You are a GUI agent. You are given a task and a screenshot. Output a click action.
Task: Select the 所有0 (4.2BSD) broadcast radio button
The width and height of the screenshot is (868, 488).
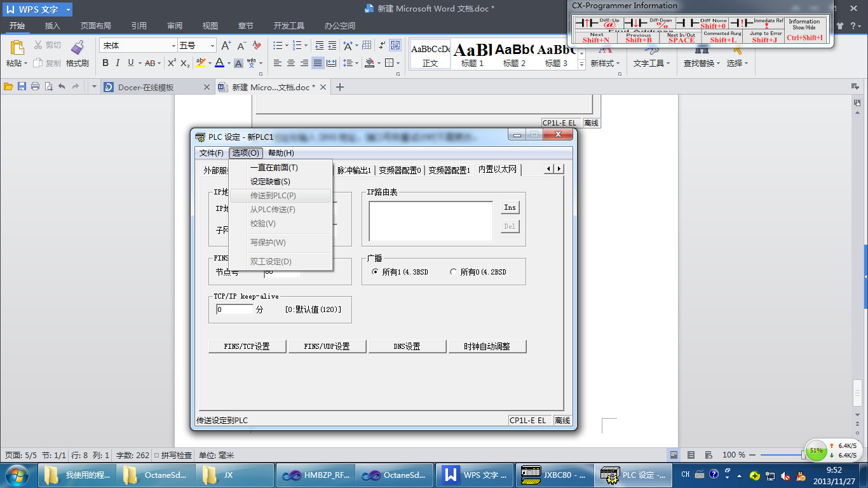[x=453, y=272]
